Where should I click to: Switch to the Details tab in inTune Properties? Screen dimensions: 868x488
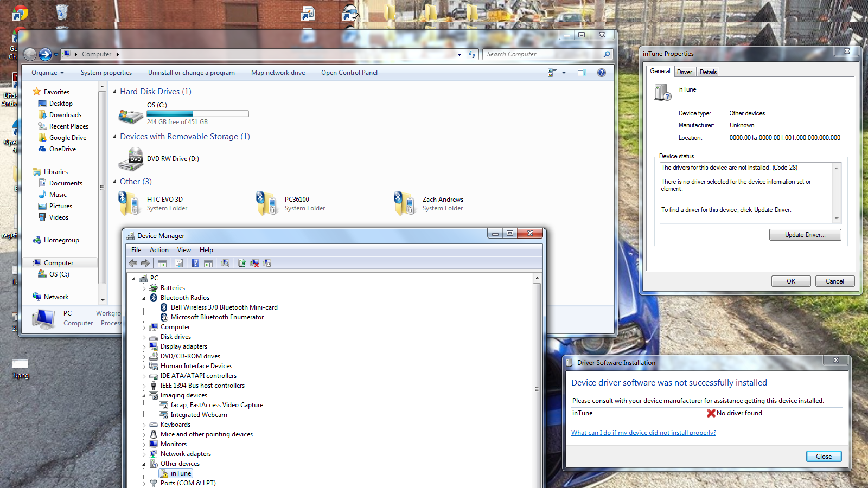click(708, 72)
